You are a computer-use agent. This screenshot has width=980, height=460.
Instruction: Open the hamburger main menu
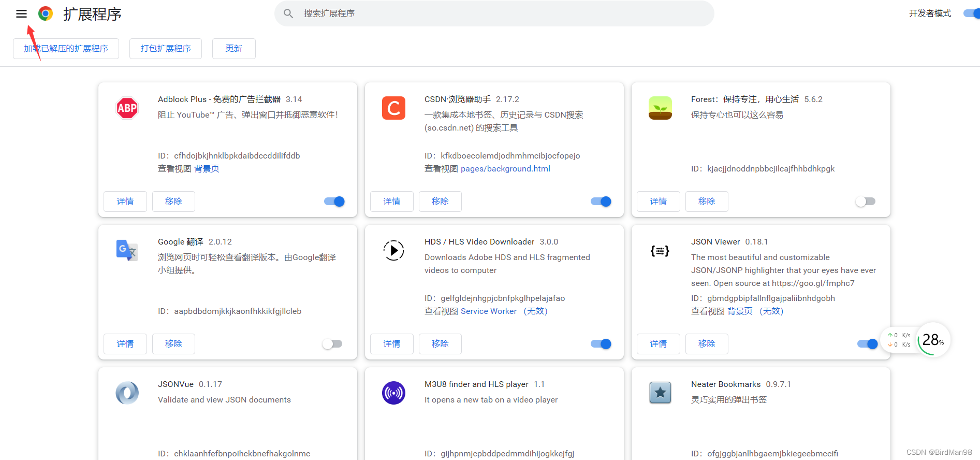pos(21,14)
